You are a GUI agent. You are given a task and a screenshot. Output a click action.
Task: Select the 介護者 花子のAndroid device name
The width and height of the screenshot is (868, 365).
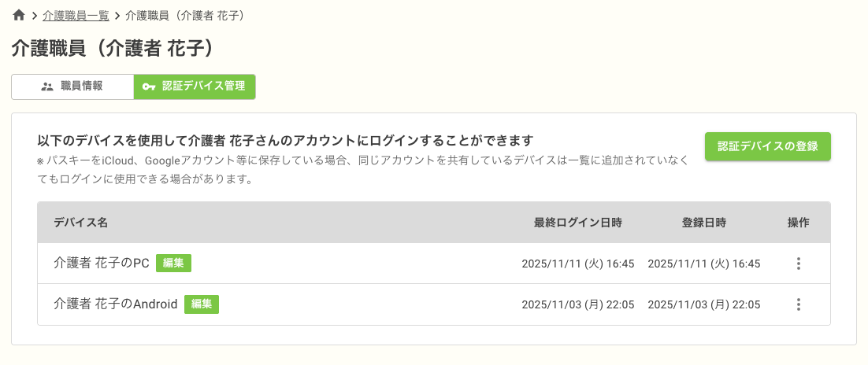(x=116, y=304)
